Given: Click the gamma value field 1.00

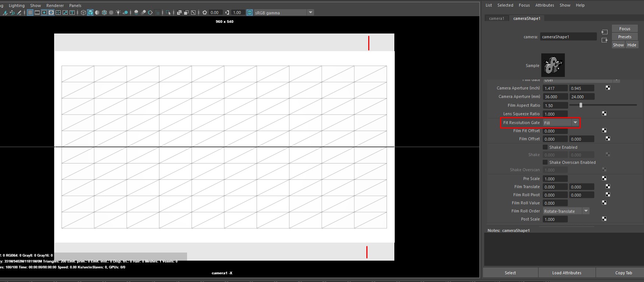Looking at the screenshot, I should tap(237, 13).
